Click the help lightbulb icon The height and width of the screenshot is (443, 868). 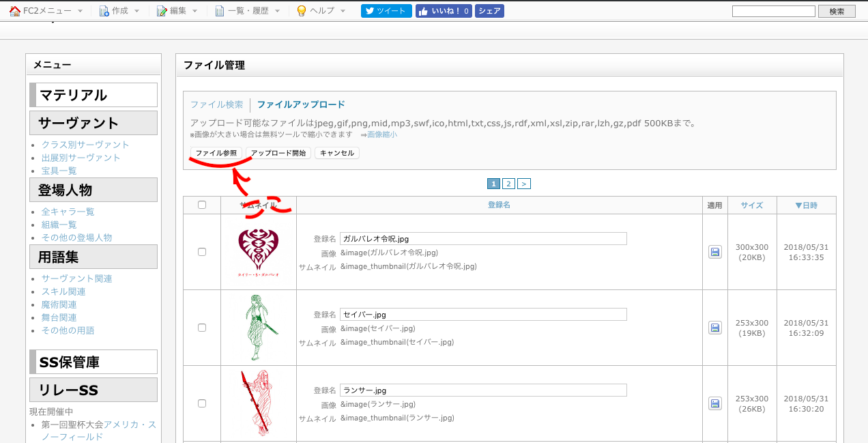[302, 11]
